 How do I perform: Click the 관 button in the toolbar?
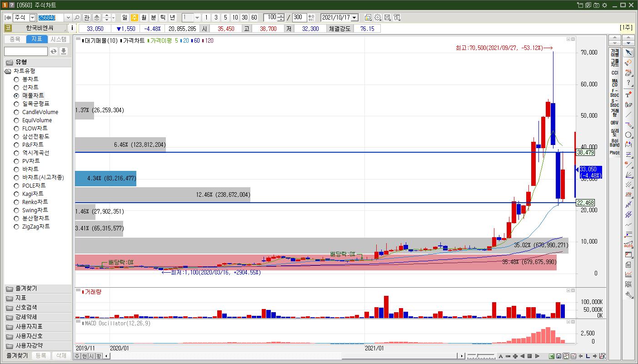point(87,17)
